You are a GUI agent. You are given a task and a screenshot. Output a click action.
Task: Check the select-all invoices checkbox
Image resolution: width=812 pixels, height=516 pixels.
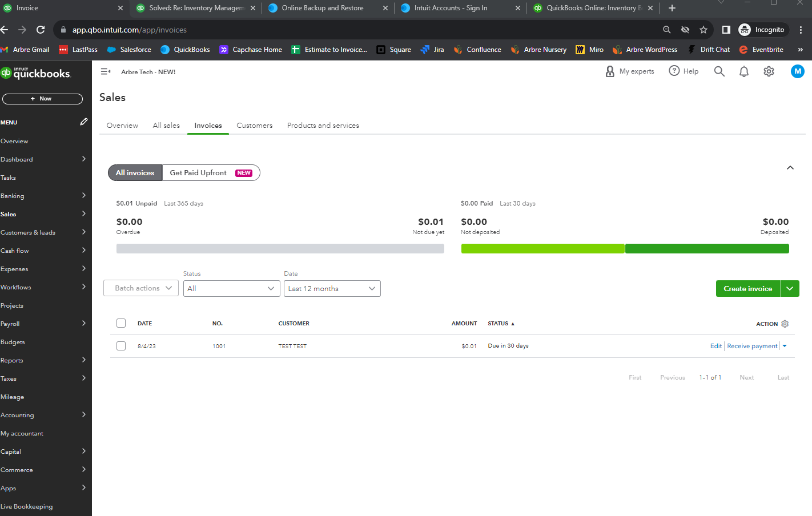120,322
